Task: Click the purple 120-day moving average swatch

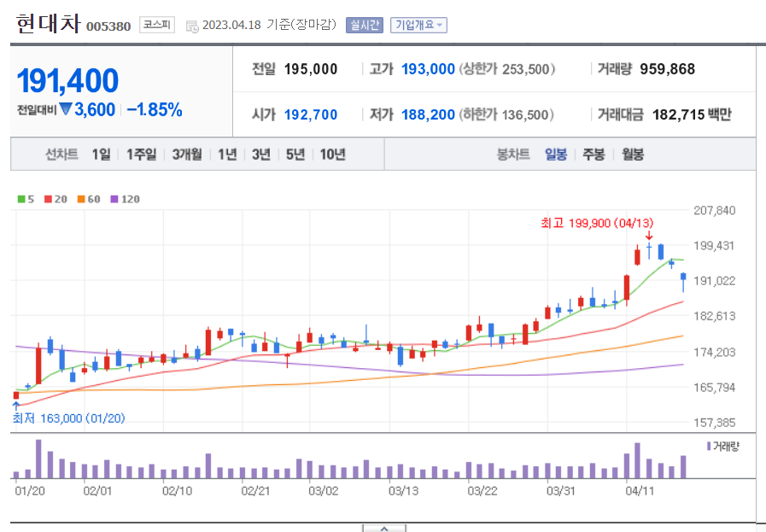Action: coord(114,199)
